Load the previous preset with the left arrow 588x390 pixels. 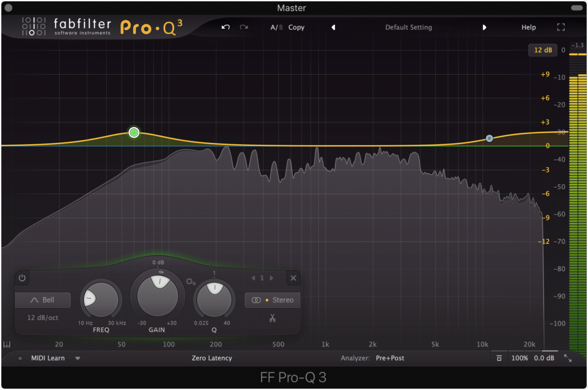pyautogui.click(x=333, y=28)
